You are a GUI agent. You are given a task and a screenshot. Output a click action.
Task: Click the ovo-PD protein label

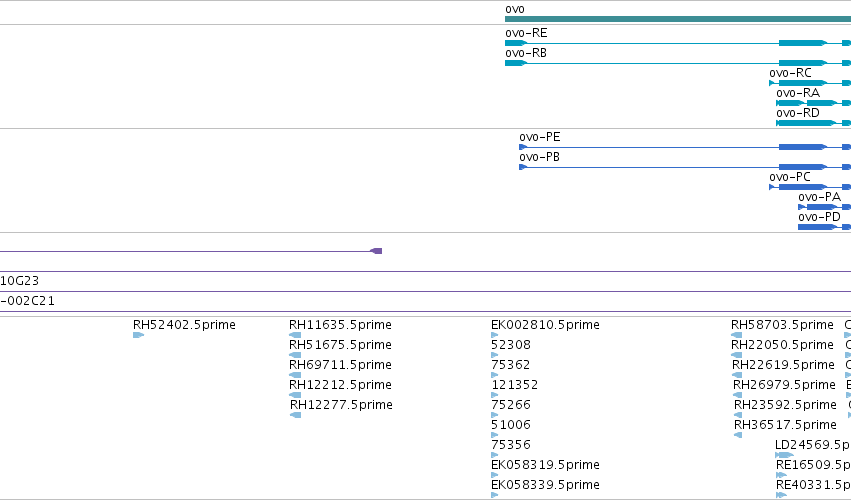pyautogui.click(x=820, y=218)
